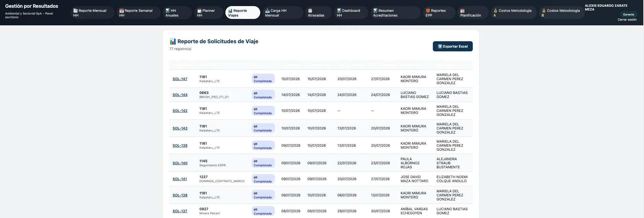This screenshot has width=644, height=218.
Task: Click the user name ALEXIS EDUARDO ZARATE MEZA
Action: [606, 7]
